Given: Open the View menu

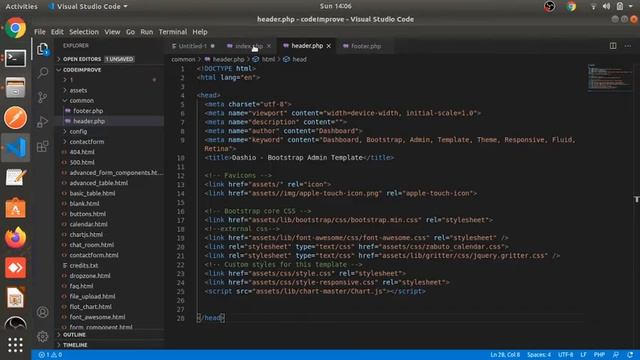Looking at the screenshot, I should click(x=112, y=32).
